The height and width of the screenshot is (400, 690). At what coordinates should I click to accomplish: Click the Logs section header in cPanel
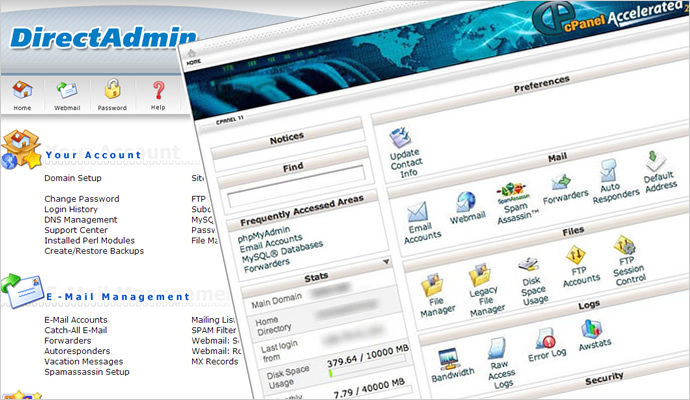[x=589, y=305]
